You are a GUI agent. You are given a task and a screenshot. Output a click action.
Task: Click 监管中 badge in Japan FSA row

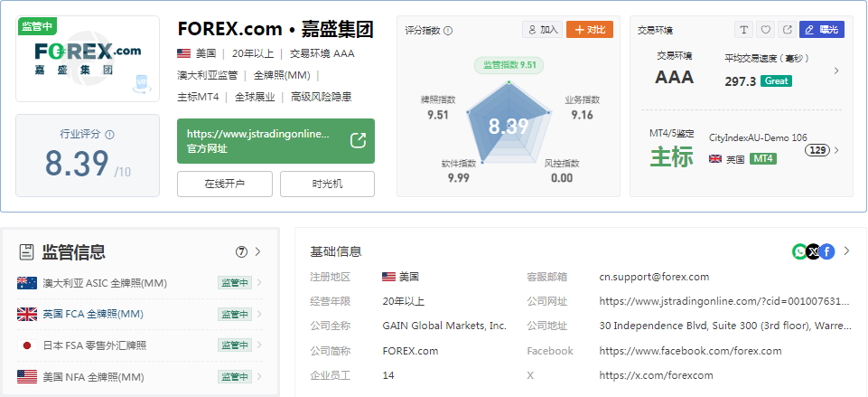click(235, 345)
